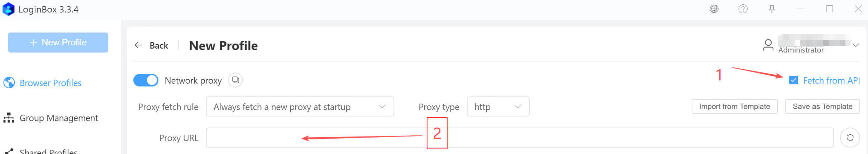Click the LoginBox app logo
This screenshot has height=154, width=868.
tap(8, 9)
